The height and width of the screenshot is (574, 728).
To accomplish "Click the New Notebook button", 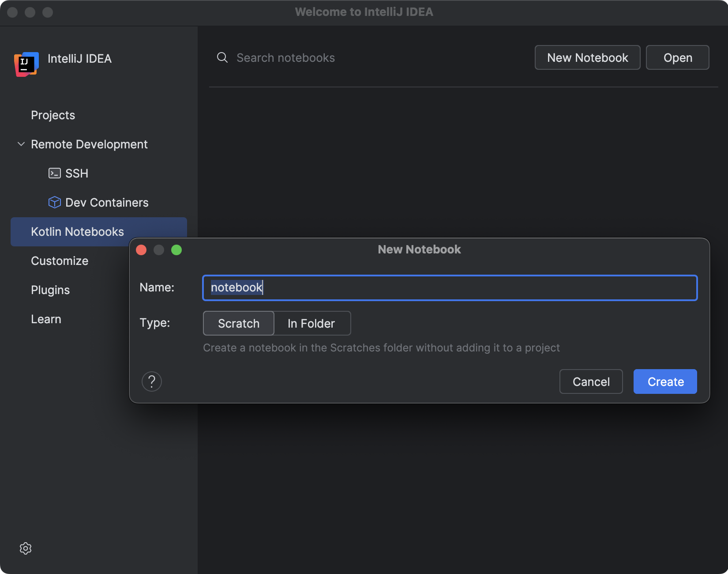I will (587, 57).
